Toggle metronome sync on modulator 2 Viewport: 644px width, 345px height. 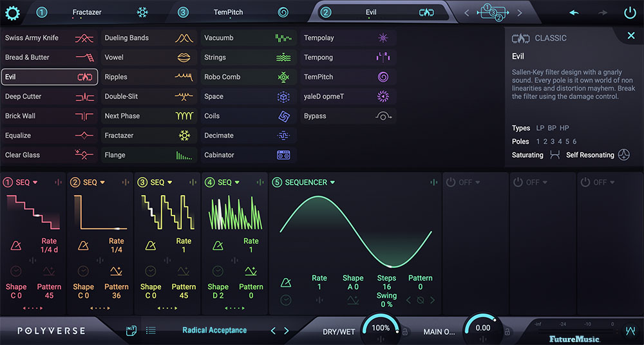[x=83, y=246]
